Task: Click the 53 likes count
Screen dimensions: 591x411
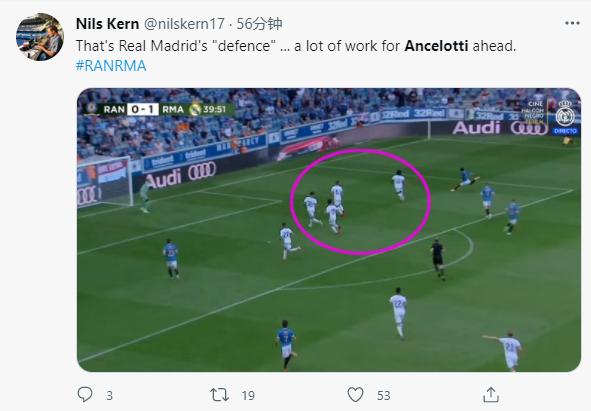Action: 384,396
